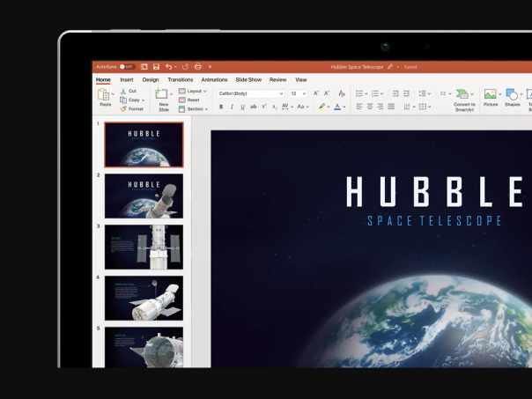Screen dimensions: 532x399
Task: Click the Decrease Indent icon
Action: pos(395,93)
